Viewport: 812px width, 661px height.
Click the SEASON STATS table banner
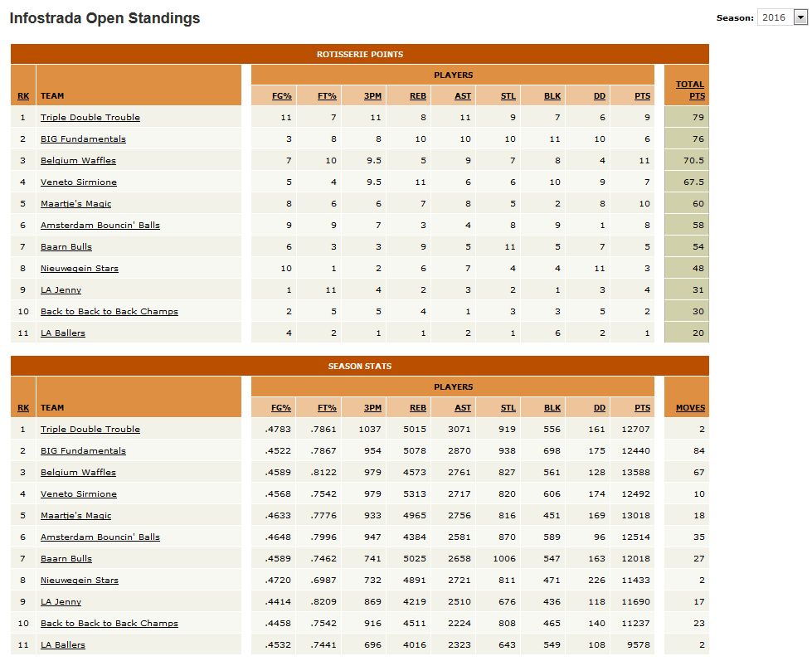(360, 366)
